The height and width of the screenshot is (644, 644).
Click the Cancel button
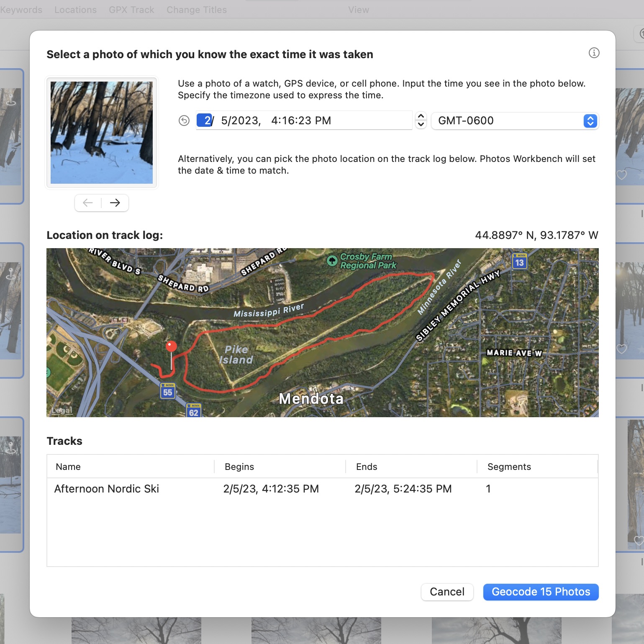(x=447, y=592)
